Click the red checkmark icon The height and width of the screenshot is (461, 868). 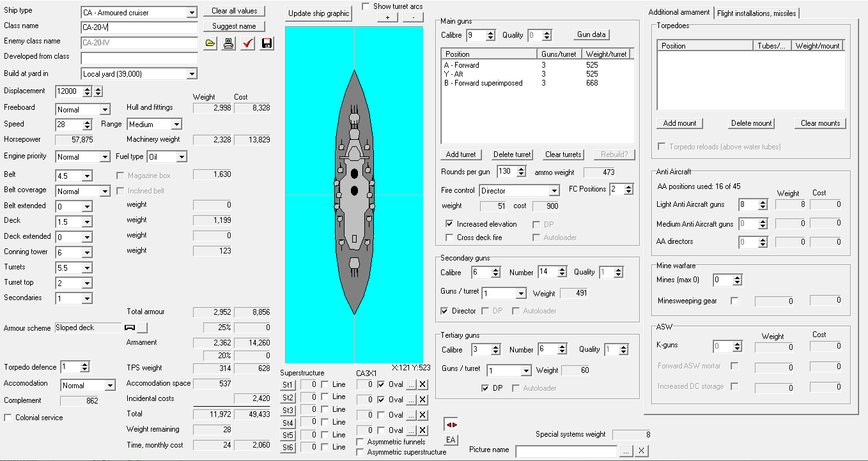[248, 43]
